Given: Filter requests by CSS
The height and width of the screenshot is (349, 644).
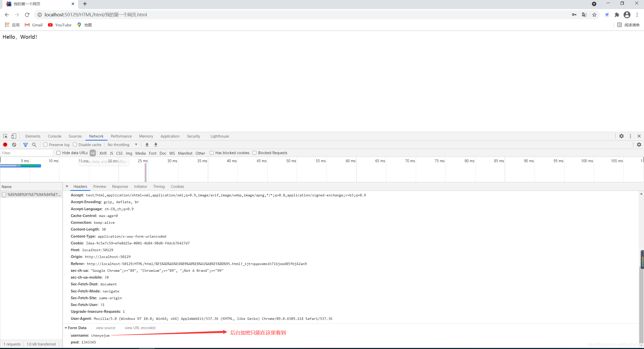Looking at the screenshot, I should click(119, 153).
